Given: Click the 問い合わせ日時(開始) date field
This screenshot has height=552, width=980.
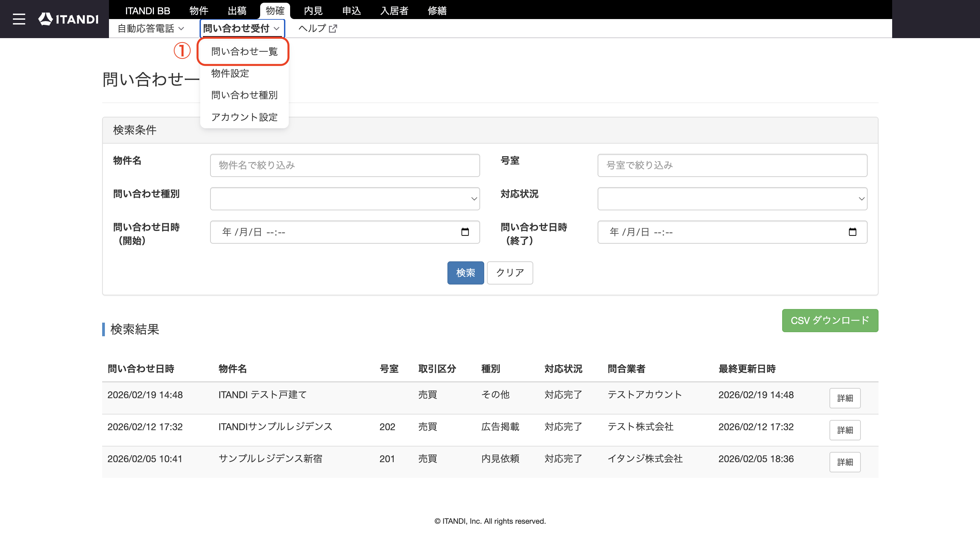Looking at the screenshot, I should click(x=345, y=232).
